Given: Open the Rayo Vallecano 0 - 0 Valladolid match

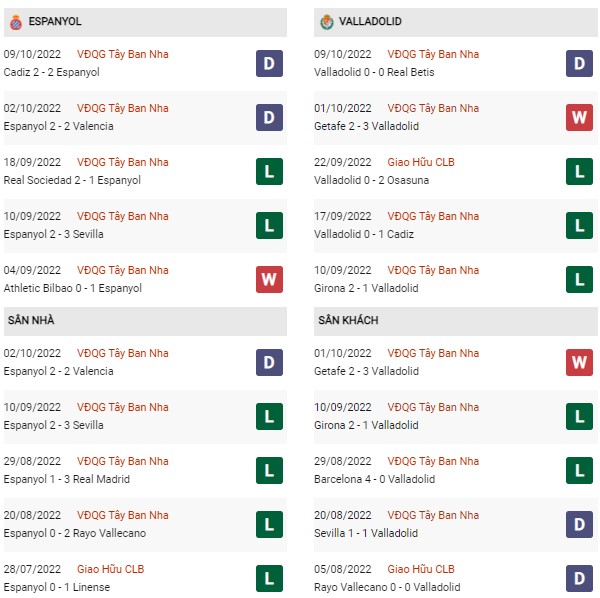Looking at the screenshot, I should (387, 587).
